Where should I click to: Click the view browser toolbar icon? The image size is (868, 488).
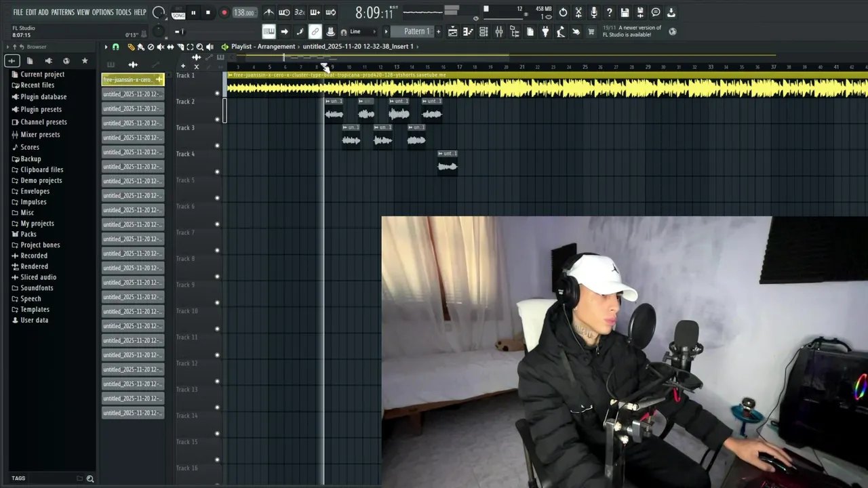[x=515, y=31]
